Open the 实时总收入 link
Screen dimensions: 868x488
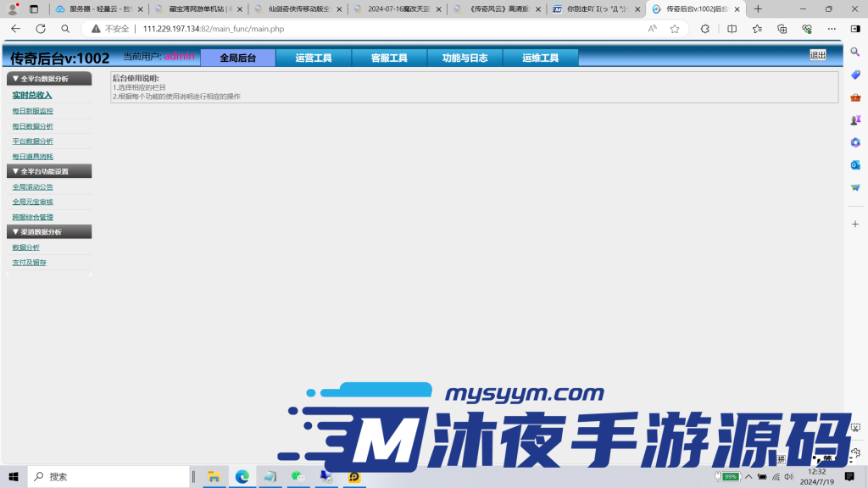31,94
